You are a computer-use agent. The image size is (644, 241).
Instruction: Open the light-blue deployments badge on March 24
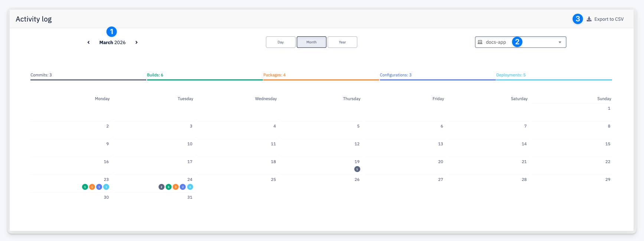(190, 187)
